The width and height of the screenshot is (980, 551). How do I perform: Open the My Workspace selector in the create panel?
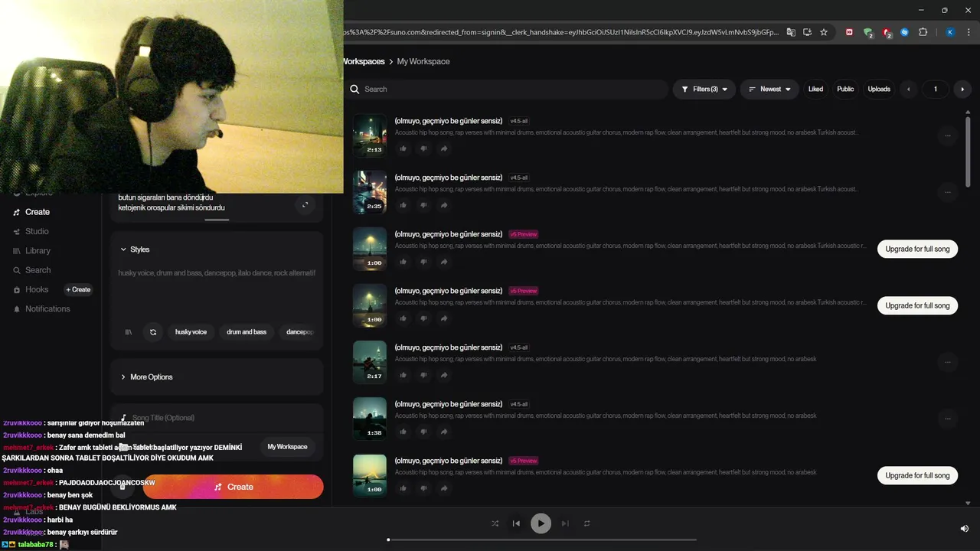pos(287,447)
